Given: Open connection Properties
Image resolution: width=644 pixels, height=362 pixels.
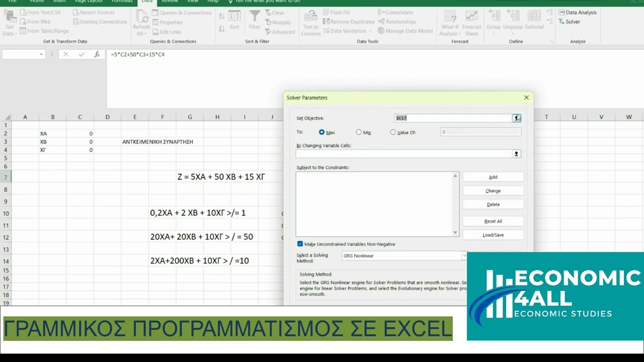Looking at the screenshot, I should (x=167, y=22).
